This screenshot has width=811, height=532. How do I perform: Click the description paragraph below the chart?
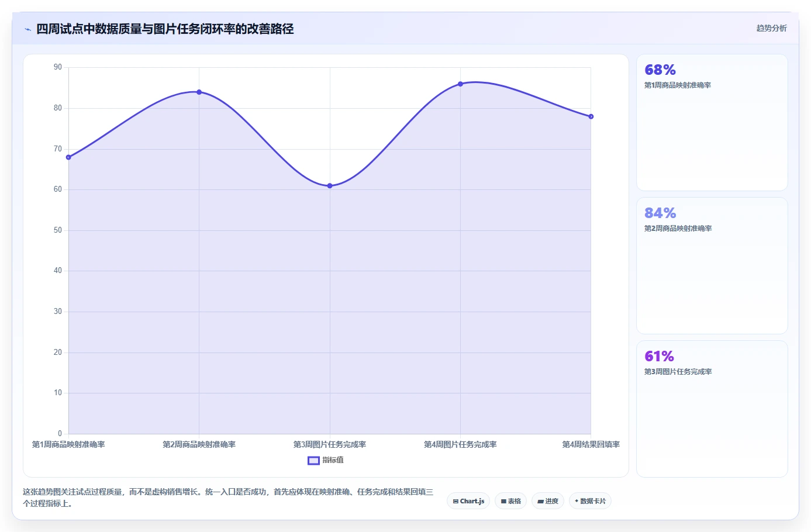click(228, 498)
